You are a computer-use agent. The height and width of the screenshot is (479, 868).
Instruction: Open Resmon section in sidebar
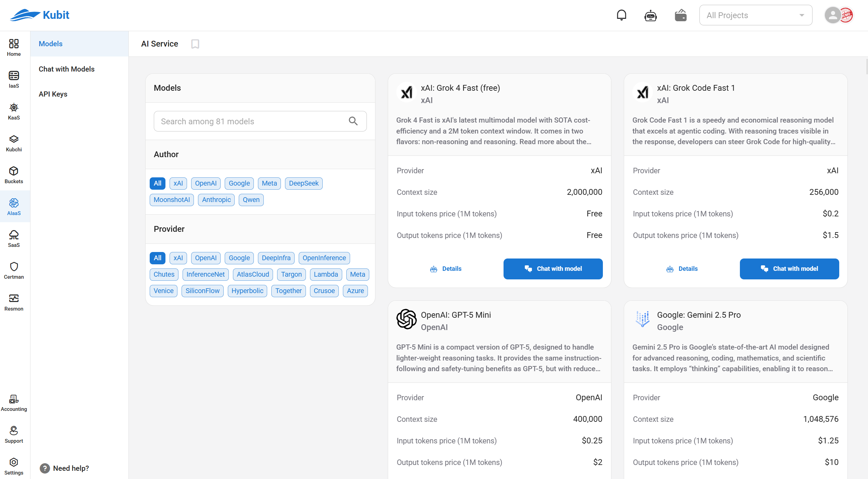(x=14, y=302)
